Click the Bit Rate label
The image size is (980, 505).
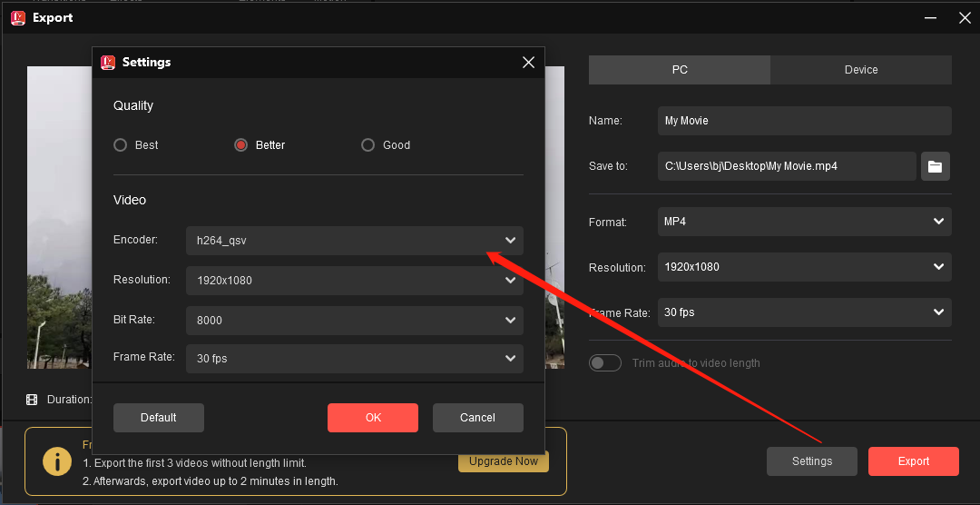pyautogui.click(x=133, y=319)
